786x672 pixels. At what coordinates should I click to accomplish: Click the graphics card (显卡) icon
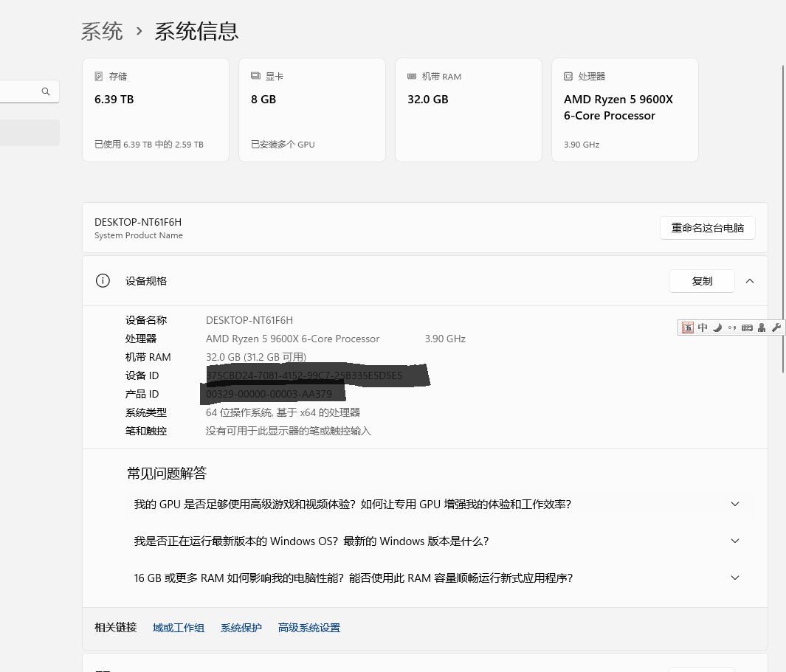255,76
